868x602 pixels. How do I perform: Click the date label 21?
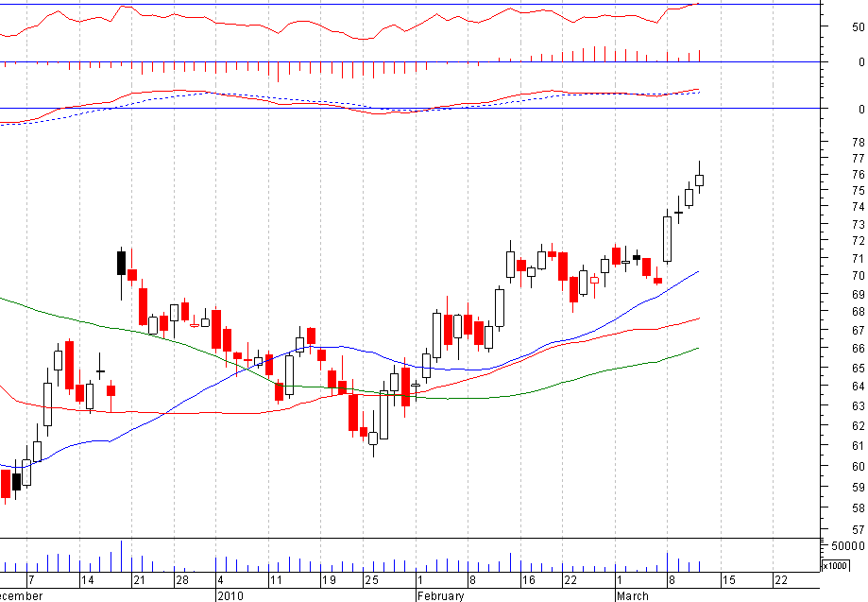click(x=139, y=580)
